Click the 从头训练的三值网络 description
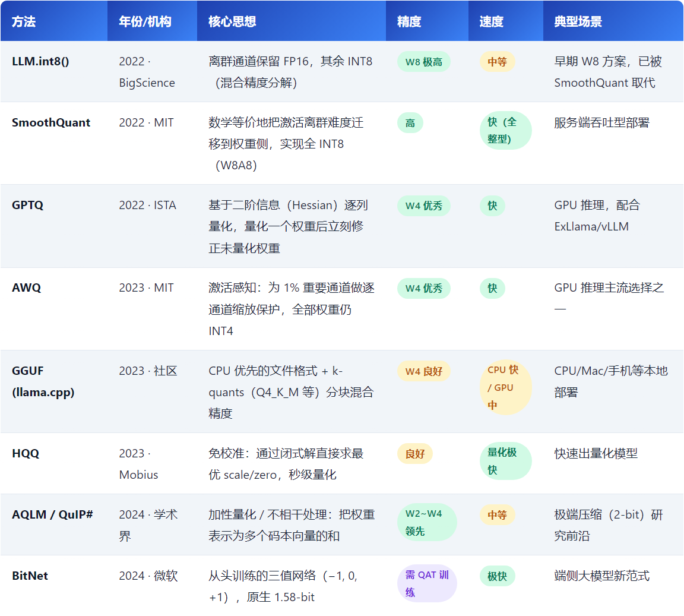 pos(283,586)
